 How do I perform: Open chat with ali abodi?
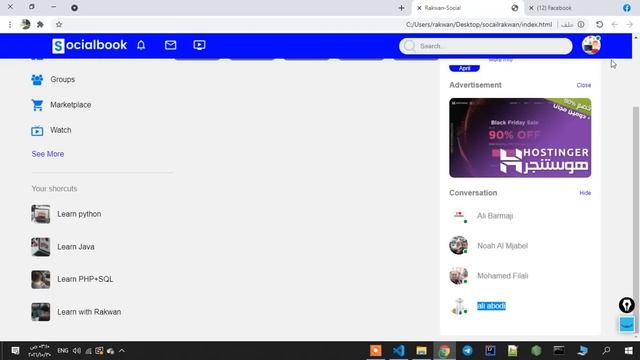pyautogui.click(x=491, y=306)
